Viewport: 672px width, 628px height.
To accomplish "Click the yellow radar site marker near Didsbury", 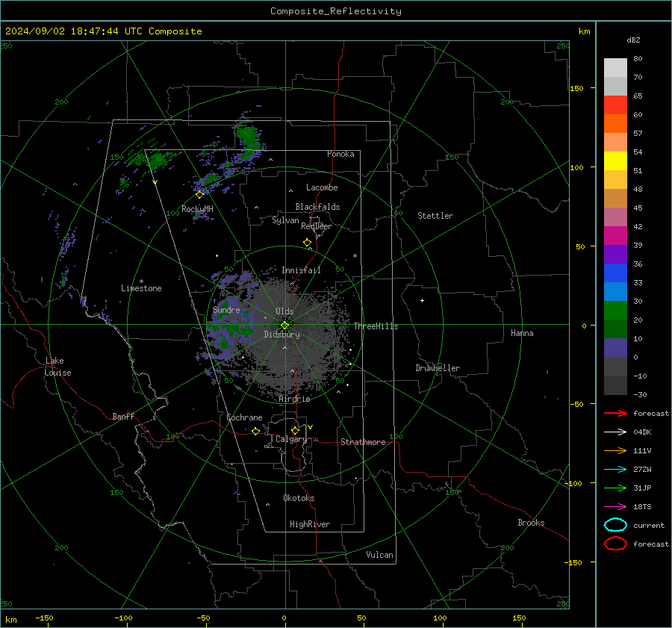I will (285, 326).
